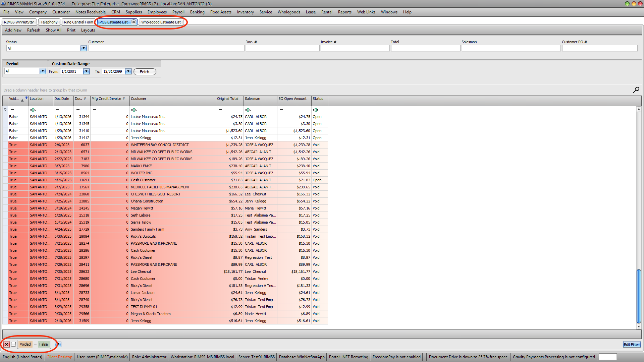The image size is (644, 362).
Task: Open the Status dropdown showing All
Action: pyautogui.click(x=84, y=48)
